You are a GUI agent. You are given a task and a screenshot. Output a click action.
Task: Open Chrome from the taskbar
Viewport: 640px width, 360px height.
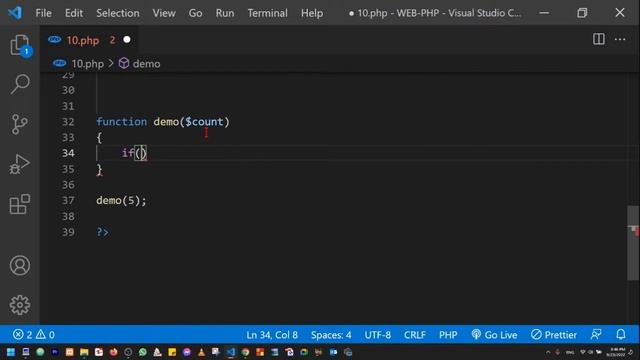click(x=245, y=352)
